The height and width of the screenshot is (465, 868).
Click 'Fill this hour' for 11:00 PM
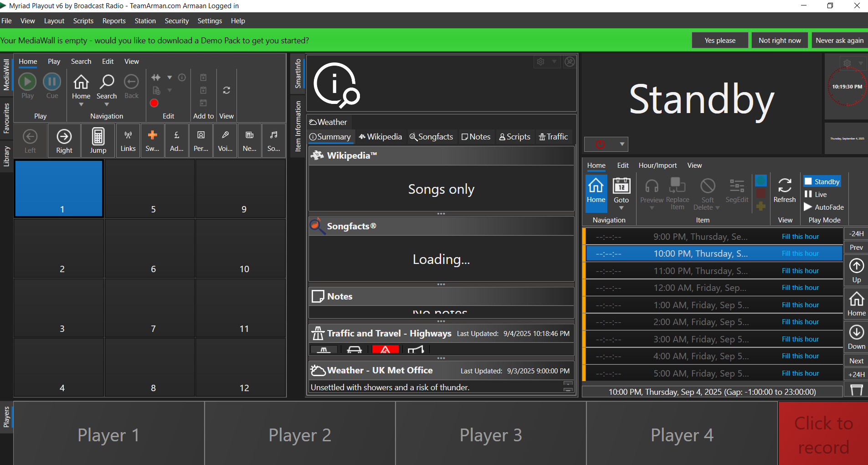point(800,271)
